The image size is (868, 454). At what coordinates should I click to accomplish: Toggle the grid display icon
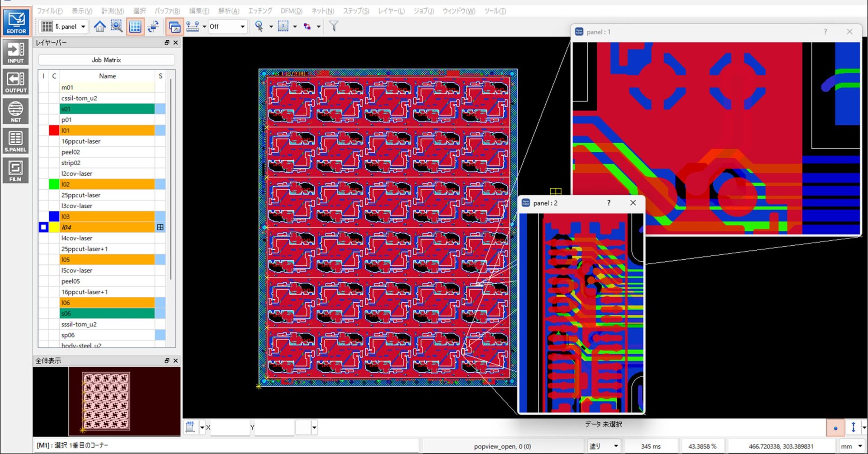(x=135, y=27)
